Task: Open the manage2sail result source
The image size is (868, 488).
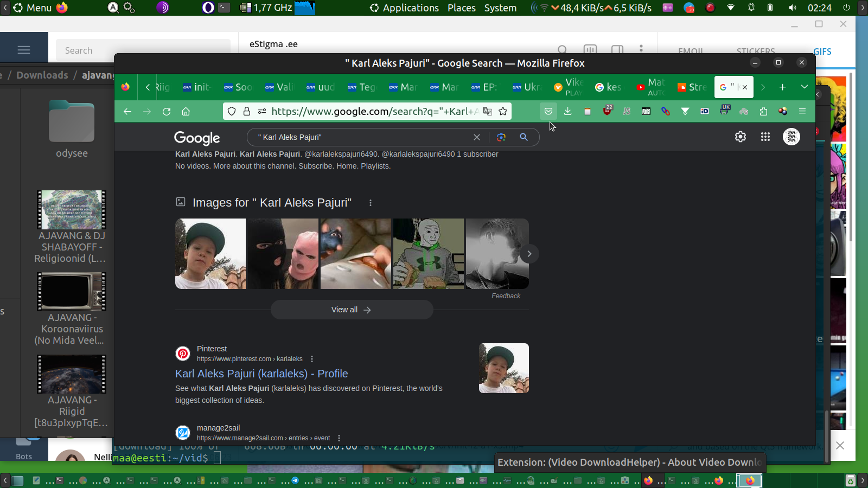Action: [218, 428]
